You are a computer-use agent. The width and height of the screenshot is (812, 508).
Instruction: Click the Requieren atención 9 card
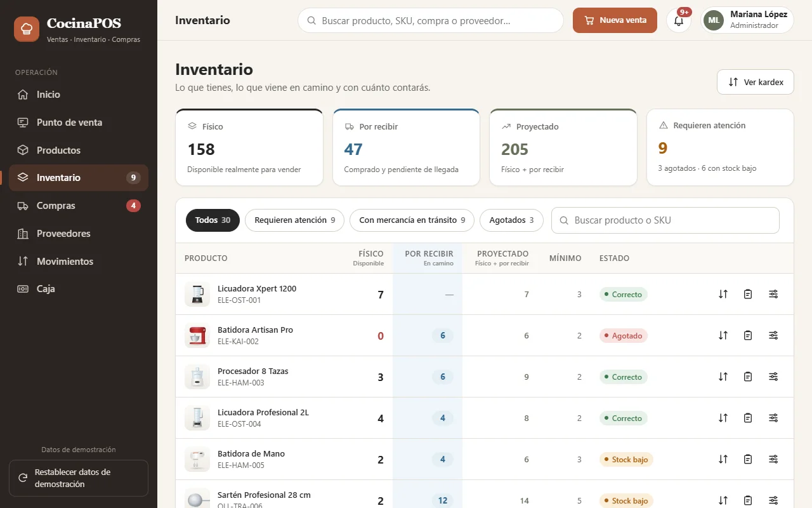tap(720, 147)
